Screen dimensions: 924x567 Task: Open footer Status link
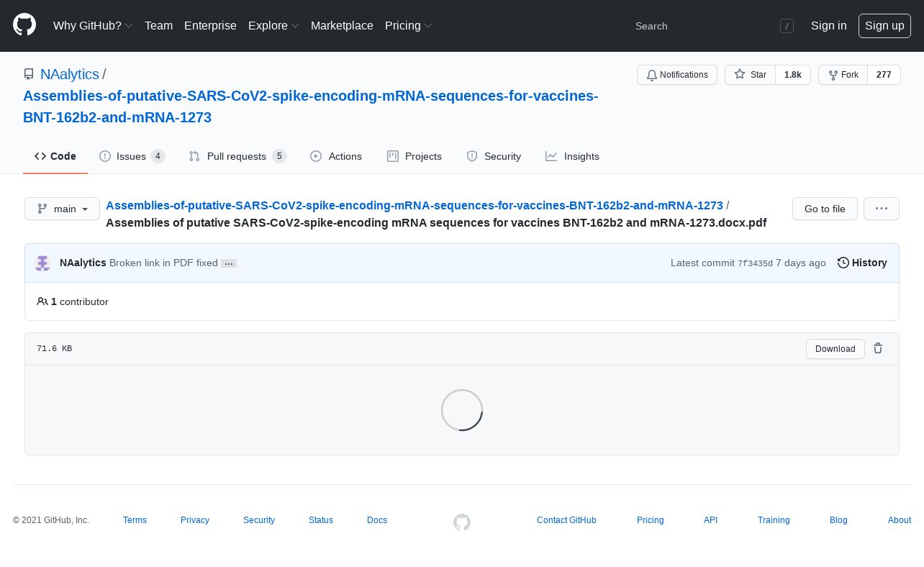click(x=321, y=520)
